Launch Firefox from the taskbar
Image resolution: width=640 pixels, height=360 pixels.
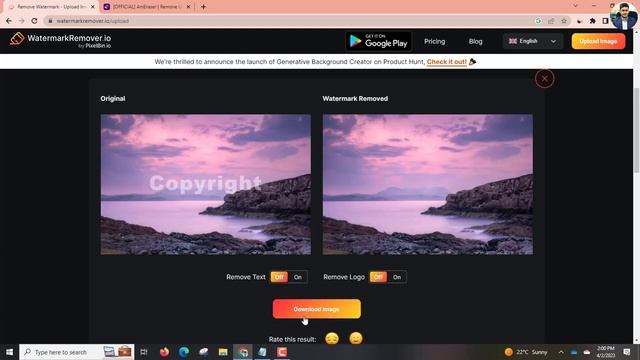[x=164, y=352]
